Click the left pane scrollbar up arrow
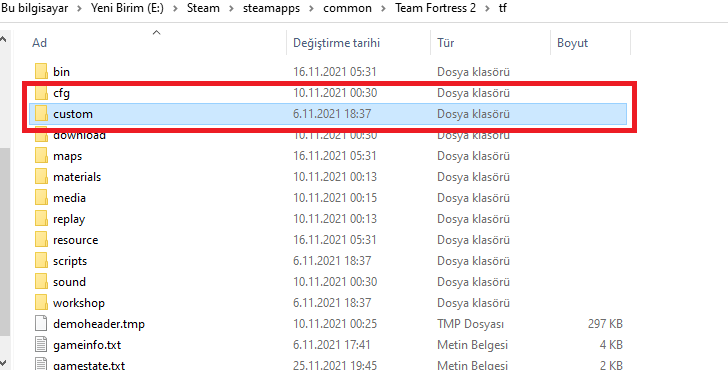Image resolution: width=728 pixels, height=370 pixels. pyautogui.click(x=4, y=39)
